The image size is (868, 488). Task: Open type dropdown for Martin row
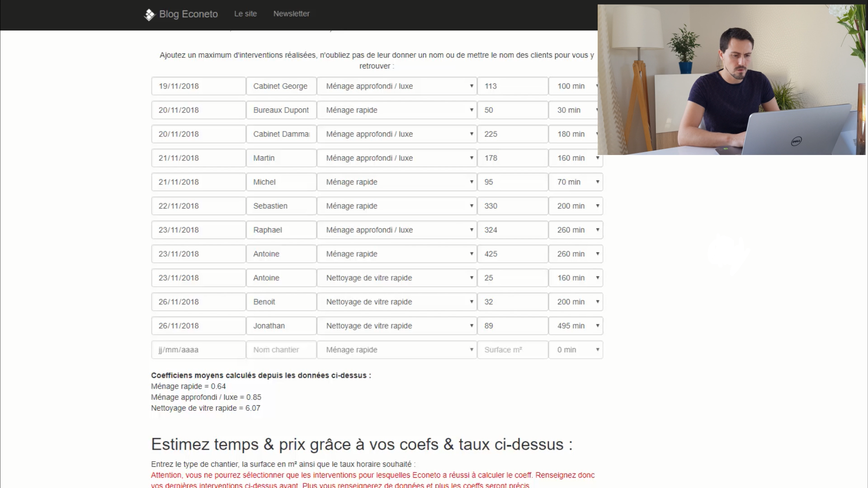(x=397, y=158)
